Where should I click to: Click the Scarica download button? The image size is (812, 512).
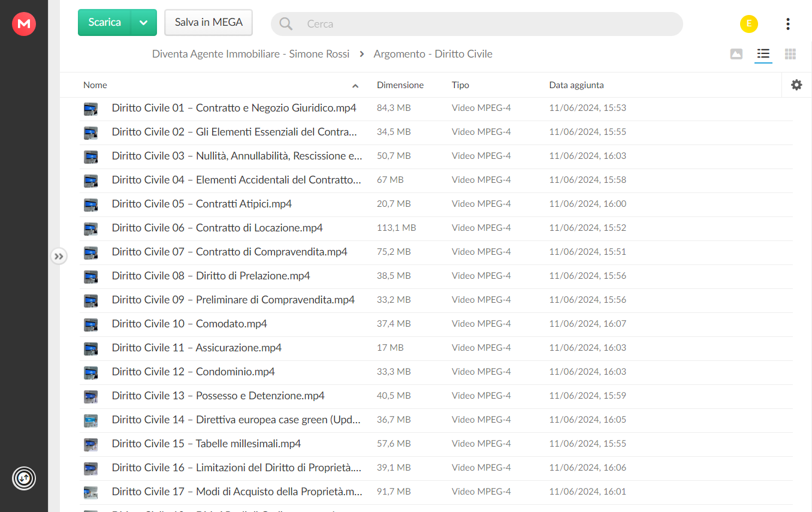click(x=105, y=23)
